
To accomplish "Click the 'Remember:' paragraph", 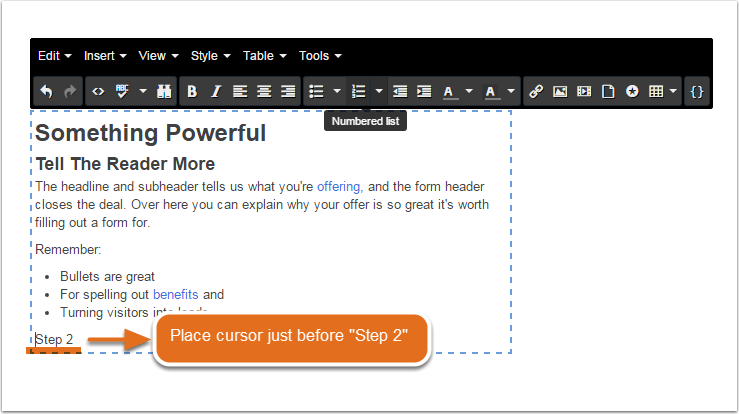I will (x=68, y=249).
